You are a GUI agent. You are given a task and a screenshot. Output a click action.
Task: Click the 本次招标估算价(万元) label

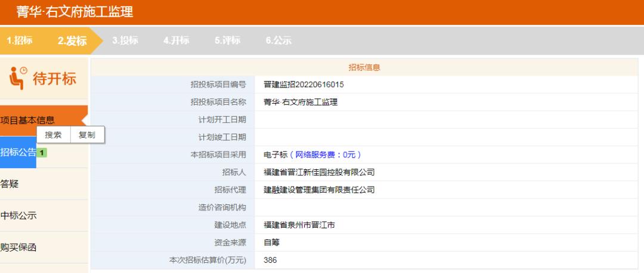click(x=208, y=260)
